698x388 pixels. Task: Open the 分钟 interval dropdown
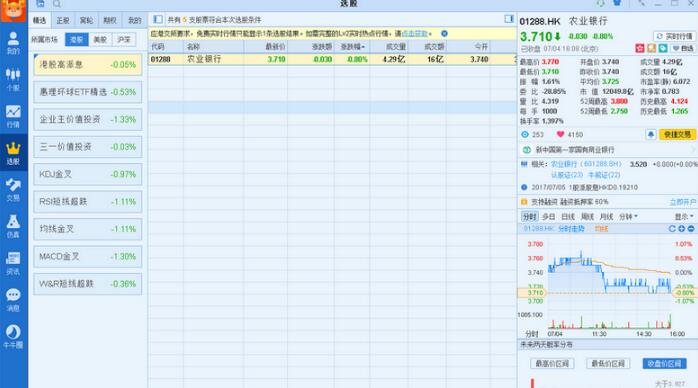628,217
